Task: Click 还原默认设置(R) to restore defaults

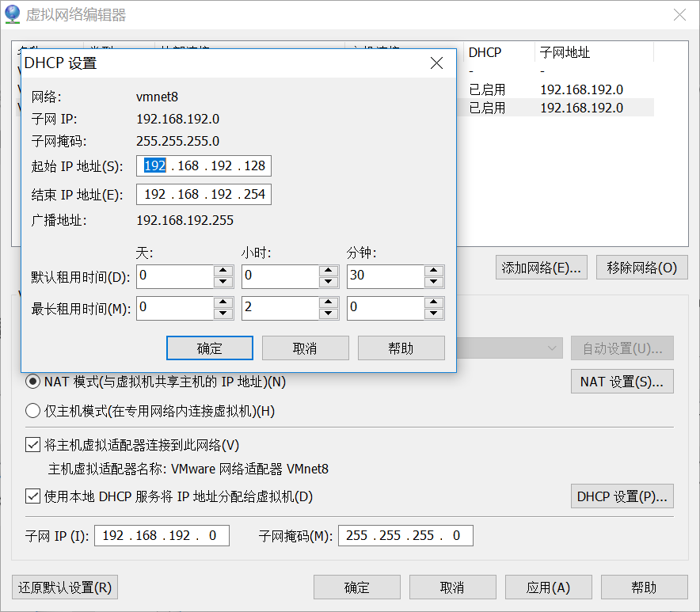Action: click(64, 587)
